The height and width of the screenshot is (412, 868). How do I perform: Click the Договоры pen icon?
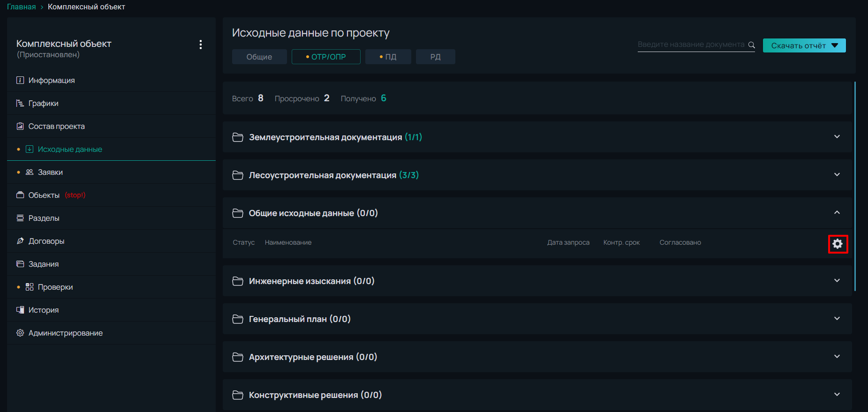click(20, 241)
